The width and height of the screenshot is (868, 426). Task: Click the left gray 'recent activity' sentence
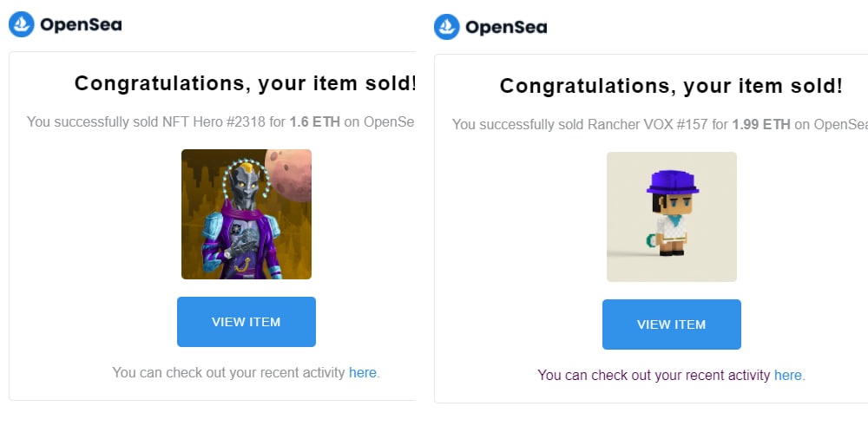coord(229,372)
